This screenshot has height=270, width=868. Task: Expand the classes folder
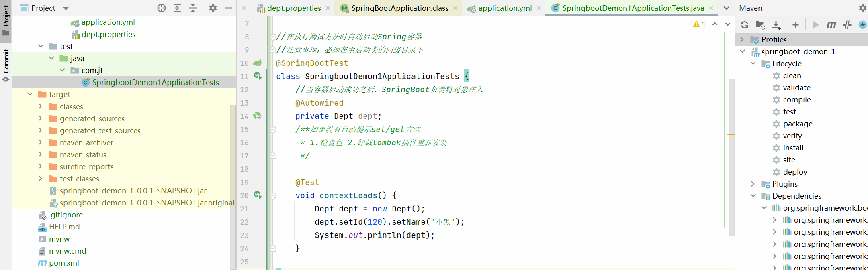pos(40,106)
